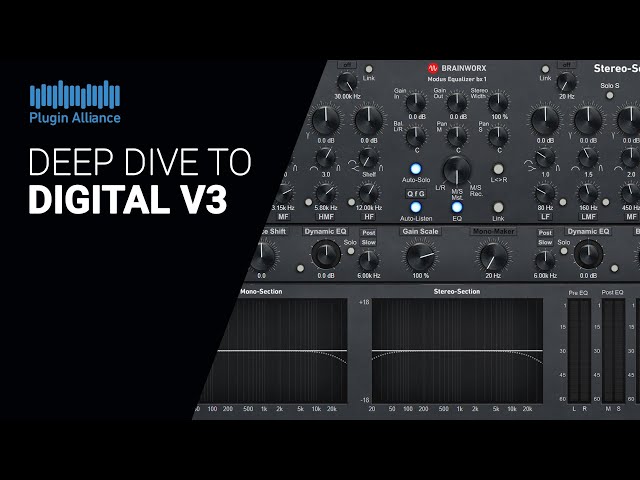This screenshot has height=480, width=640.
Task: Toggle Solo LED next to right Dynamic EQ
Action: 564,251
